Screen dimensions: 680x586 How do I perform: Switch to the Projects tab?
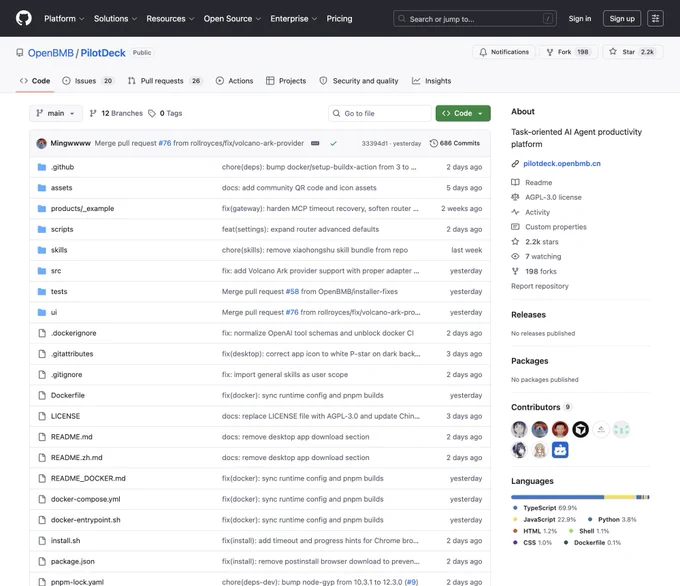click(286, 81)
